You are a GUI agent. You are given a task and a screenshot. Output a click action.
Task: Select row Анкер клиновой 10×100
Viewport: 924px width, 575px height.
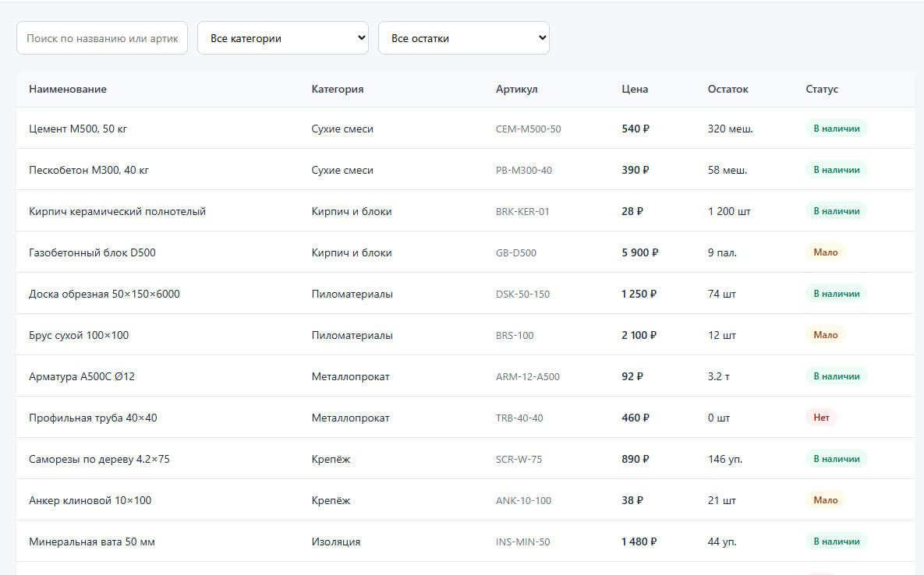pos(465,499)
